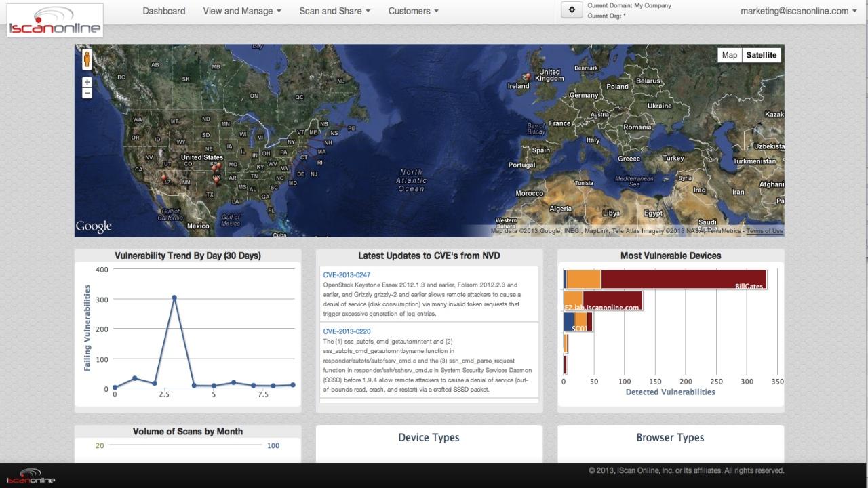Viewport: 868px width, 488px height.
Task: Click the United Kingdom label on map
Action: click(x=549, y=75)
